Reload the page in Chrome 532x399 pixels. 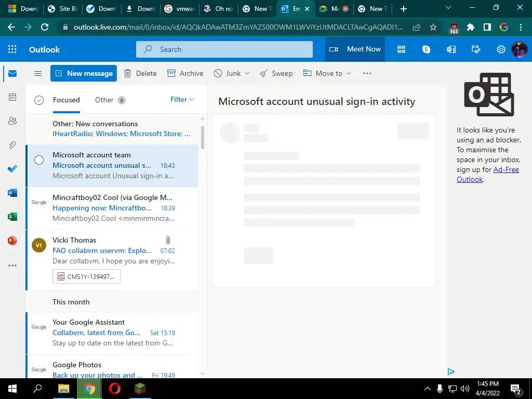[x=45, y=27]
